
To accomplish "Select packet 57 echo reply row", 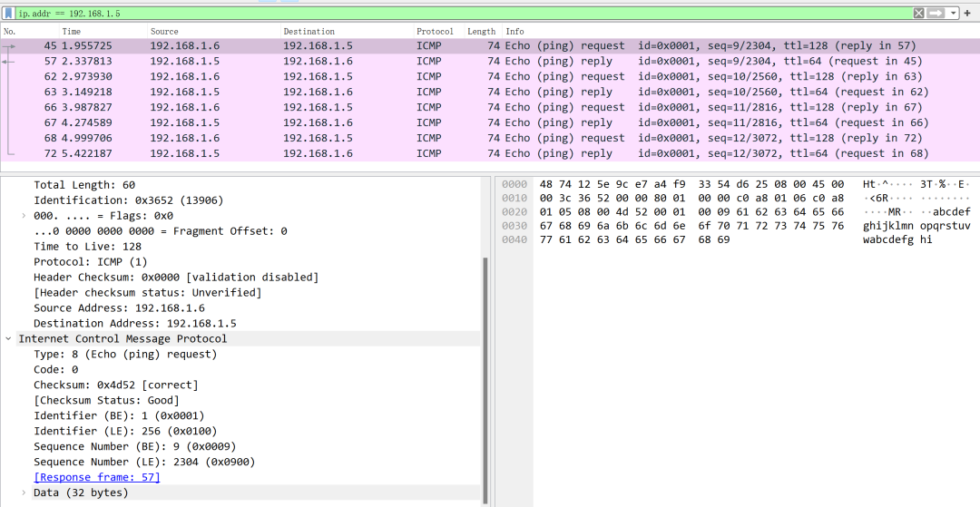I will [x=490, y=61].
